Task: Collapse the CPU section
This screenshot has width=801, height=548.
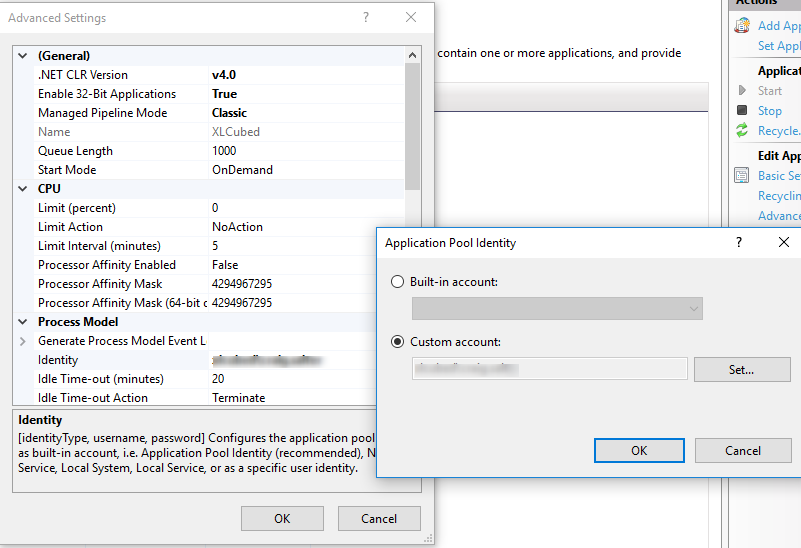Action: pyautogui.click(x=24, y=188)
